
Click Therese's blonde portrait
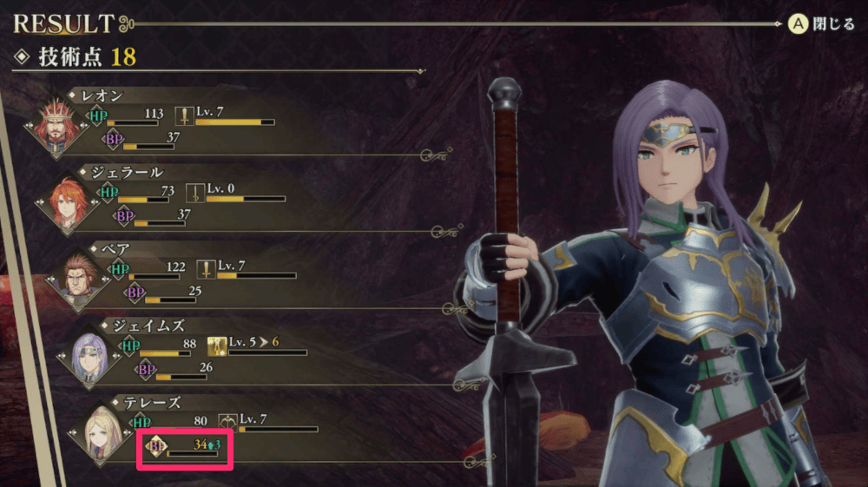[100, 435]
